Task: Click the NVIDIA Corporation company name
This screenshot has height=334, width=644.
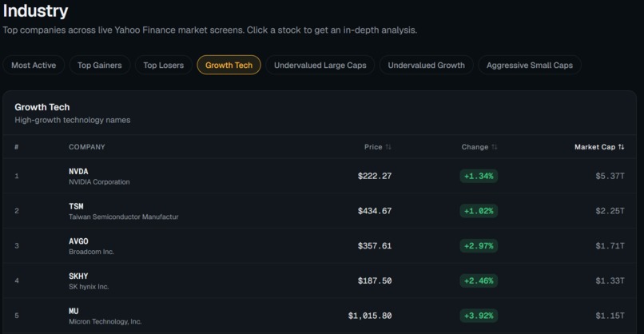Action: click(99, 182)
